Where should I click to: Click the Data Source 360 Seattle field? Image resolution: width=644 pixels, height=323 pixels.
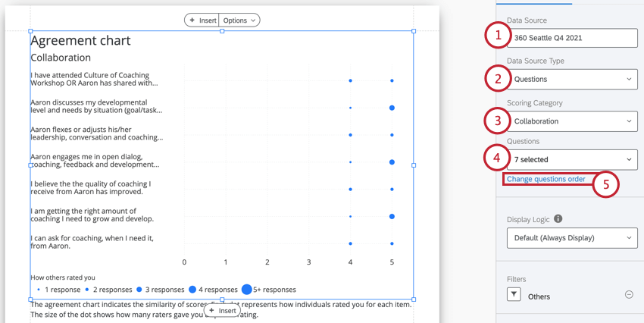click(572, 38)
